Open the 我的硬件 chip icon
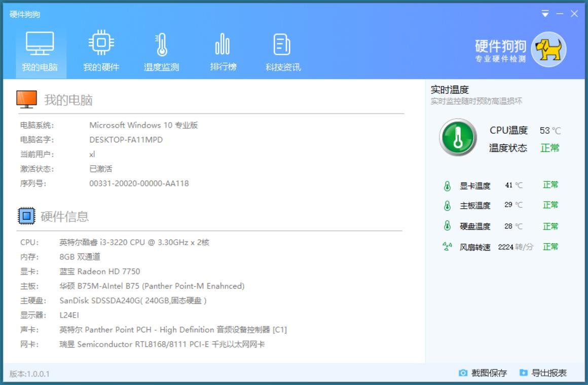 (x=101, y=44)
